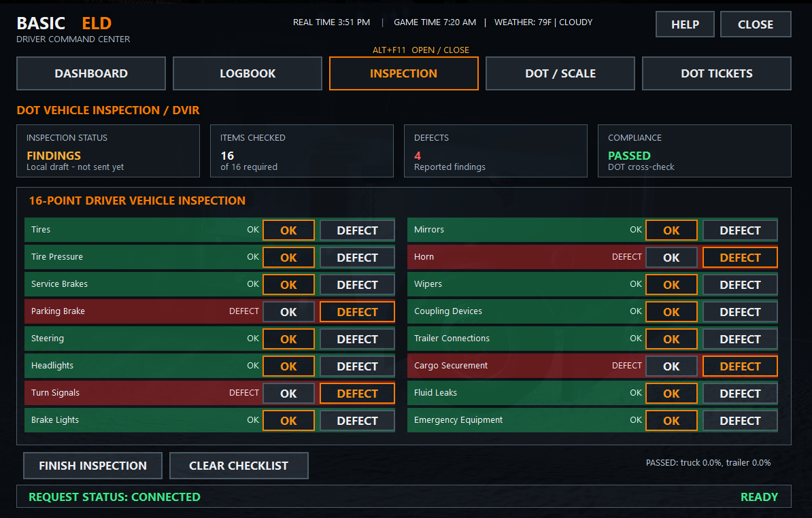Close the Driver Command Center
812x518 pixels.
[756, 24]
